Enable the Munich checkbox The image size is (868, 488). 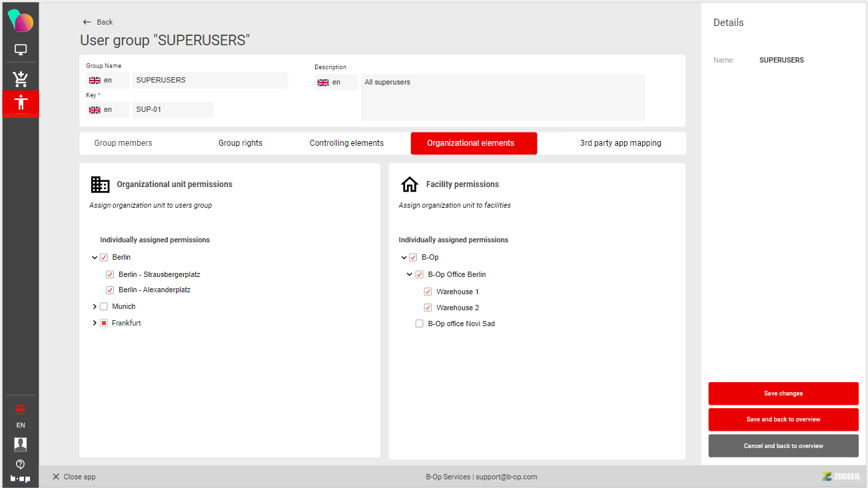pos(104,307)
